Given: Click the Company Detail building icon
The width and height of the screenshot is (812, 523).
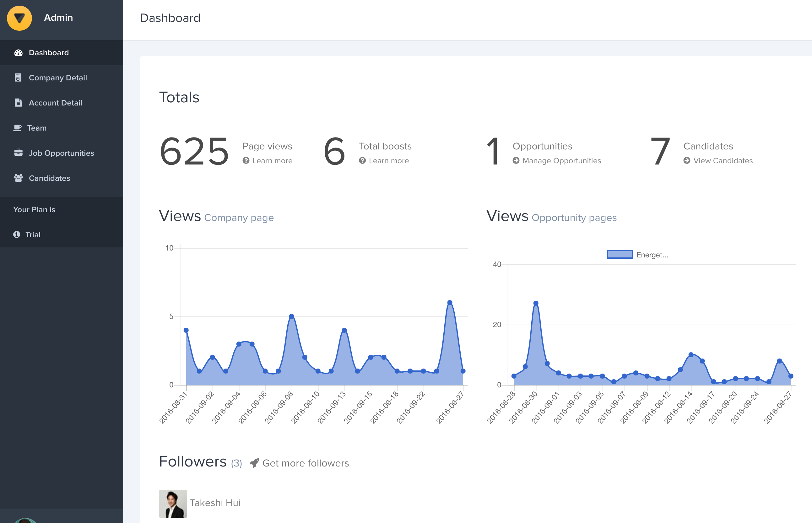Looking at the screenshot, I should pyautogui.click(x=18, y=78).
